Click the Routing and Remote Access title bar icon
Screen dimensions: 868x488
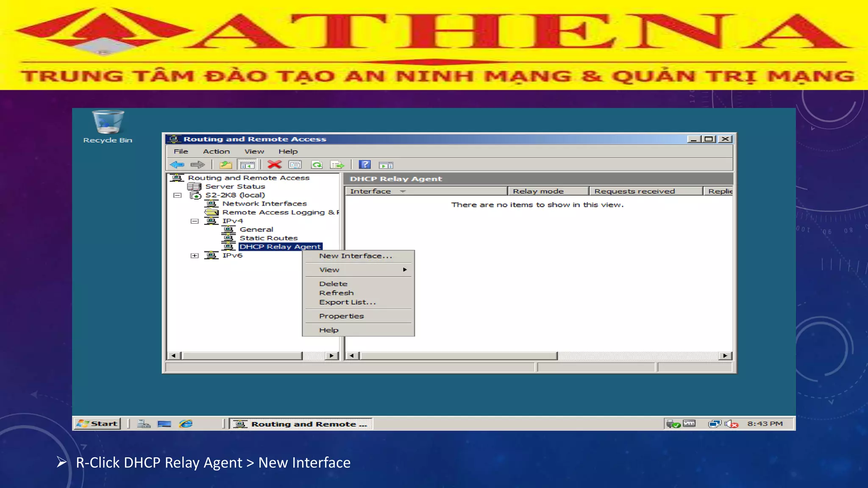coord(173,139)
